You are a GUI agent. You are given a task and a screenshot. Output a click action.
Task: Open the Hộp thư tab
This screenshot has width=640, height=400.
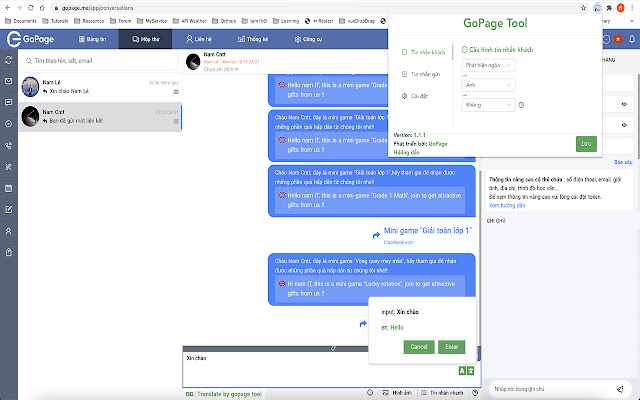click(146, 39)
